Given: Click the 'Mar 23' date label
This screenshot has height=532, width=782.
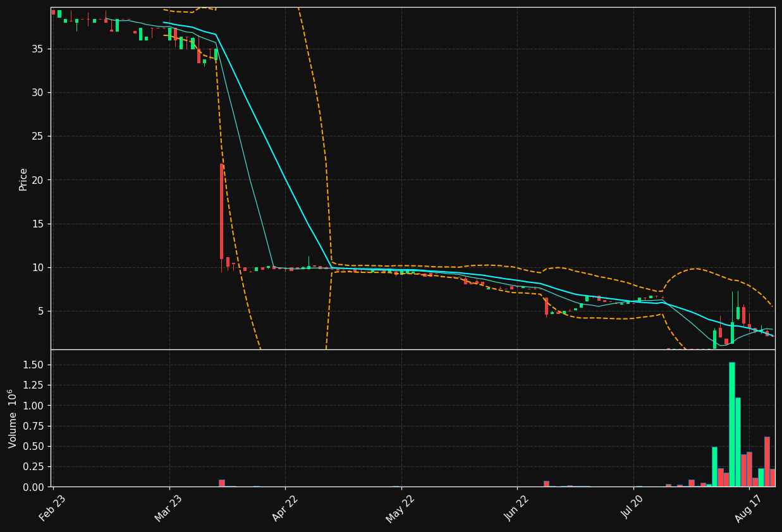Looking at the screenshot, I should click(168, 508).
